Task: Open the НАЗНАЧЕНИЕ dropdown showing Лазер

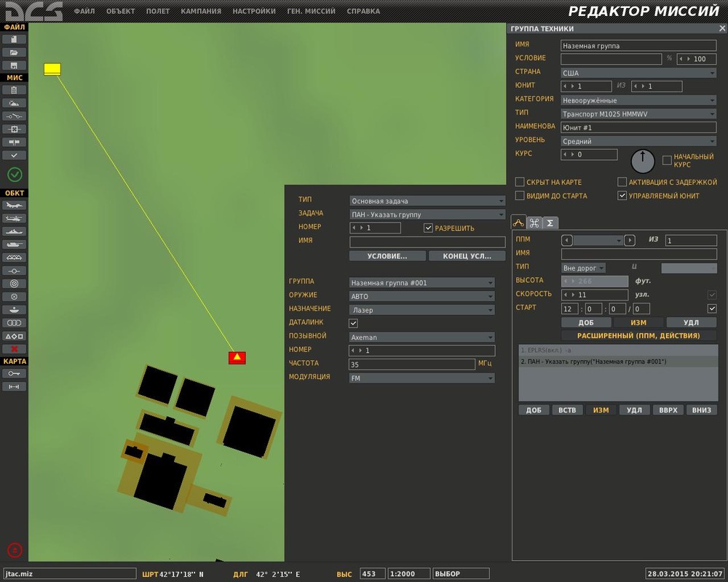Action: click(422, 310)
